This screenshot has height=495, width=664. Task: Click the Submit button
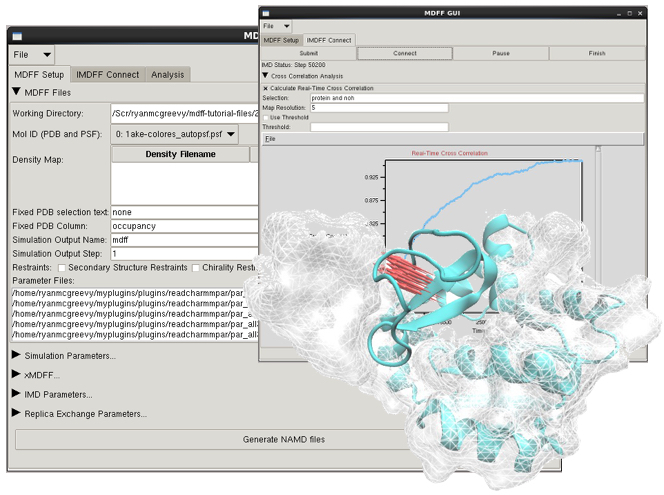[x=307, y=53]
